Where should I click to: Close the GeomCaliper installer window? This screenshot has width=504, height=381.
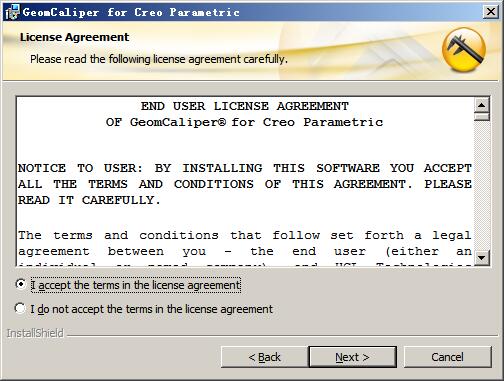491,12
